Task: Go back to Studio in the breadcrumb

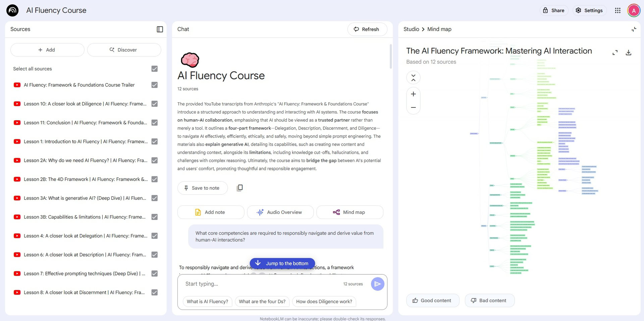Action: coord(411,29)
